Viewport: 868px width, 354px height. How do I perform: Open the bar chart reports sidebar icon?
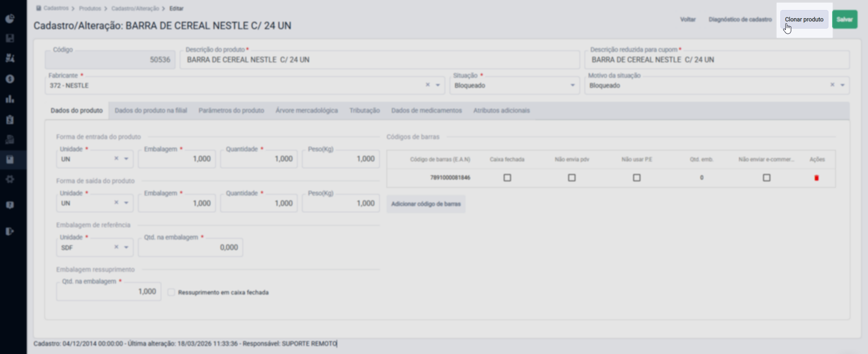(10, 99)
